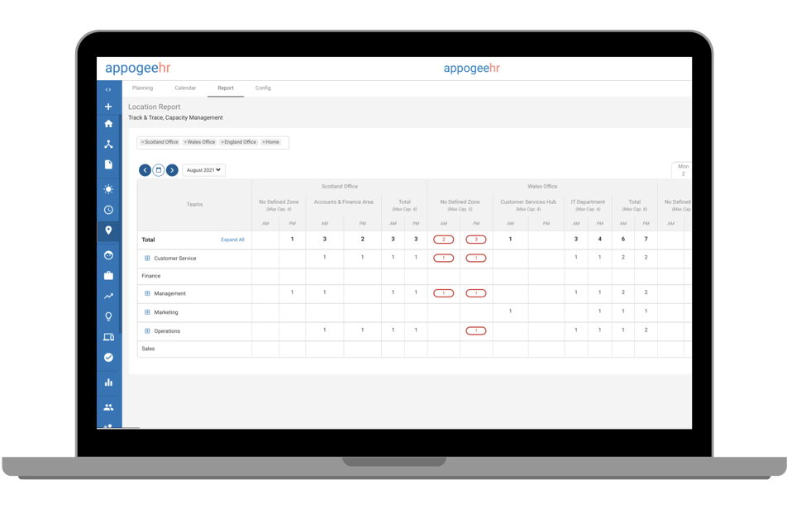The width and height of the screenshot is (787, 532).
Task: Open the people group icon
Action: click(x=108, y=407)
